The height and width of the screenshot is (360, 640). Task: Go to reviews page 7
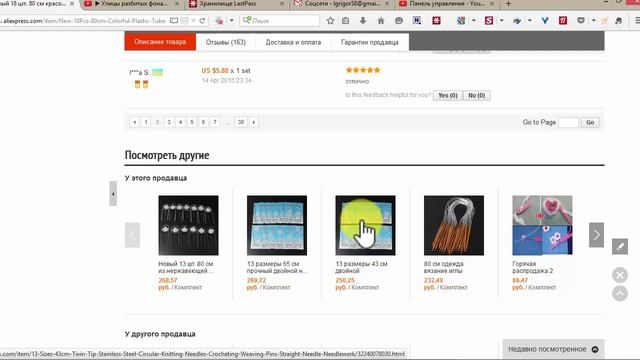pyautogui.click(x=215, y=122)
